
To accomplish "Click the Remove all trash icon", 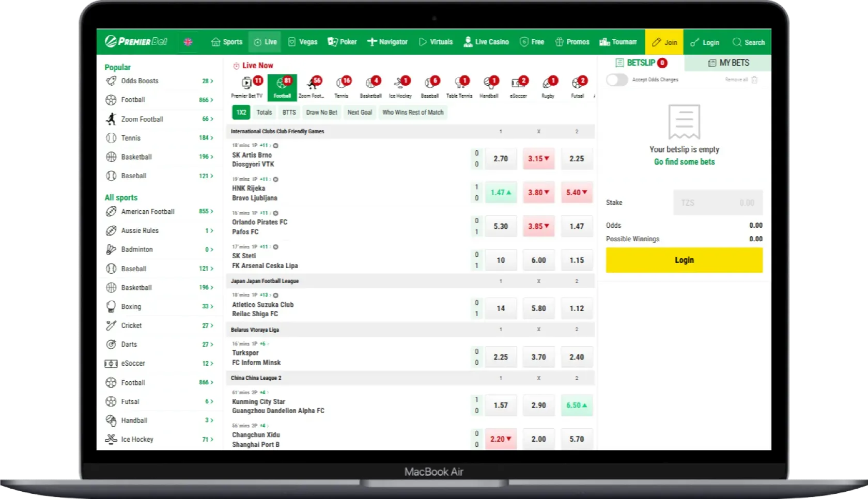I will point(754,80).
